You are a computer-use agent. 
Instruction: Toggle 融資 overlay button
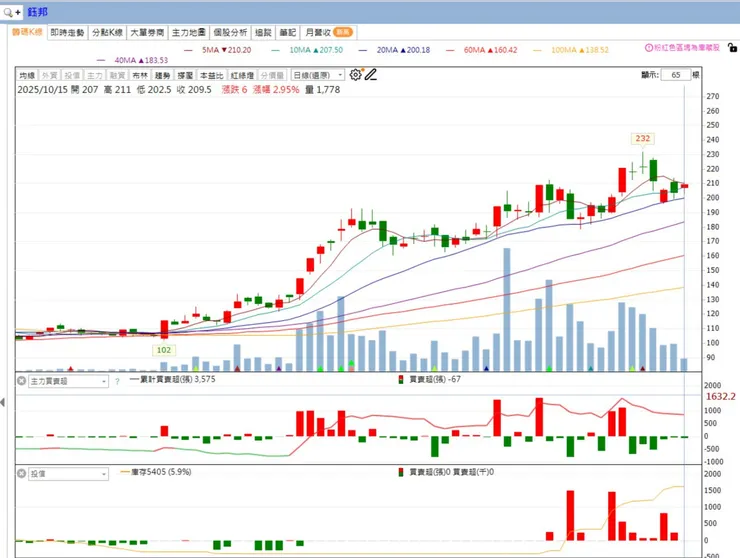(x=117, y=76)
